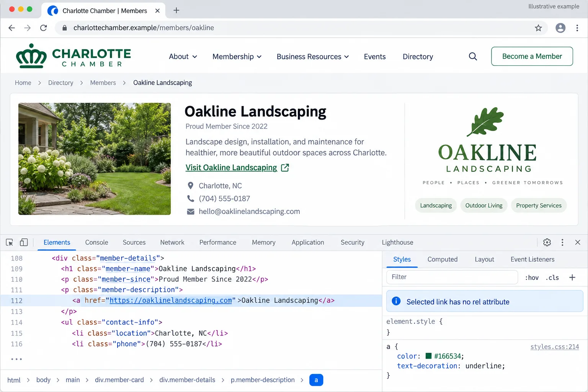588x392 pixels.
Task: Select the Landscaping category tag
Action: click(436, 206)
